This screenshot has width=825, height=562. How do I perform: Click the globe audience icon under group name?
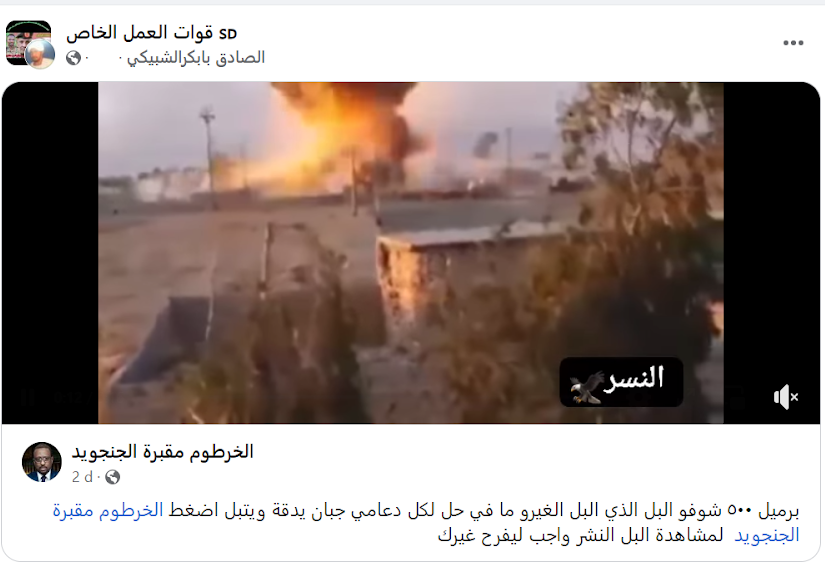(x=73, y=58)
